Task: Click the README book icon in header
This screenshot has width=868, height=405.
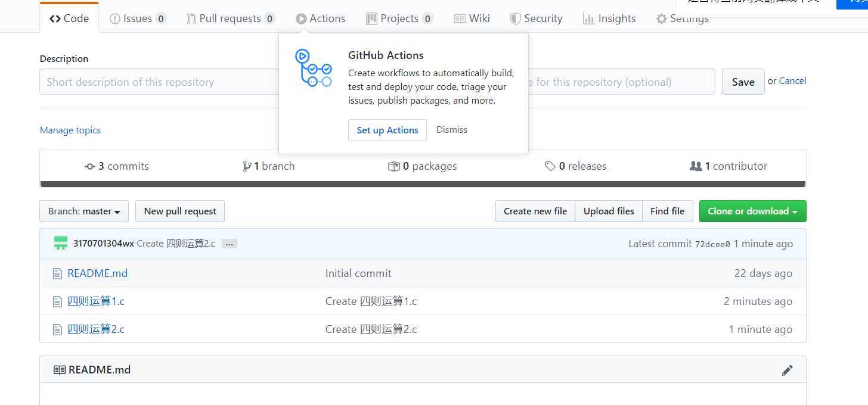Action: tap(59, 370)
